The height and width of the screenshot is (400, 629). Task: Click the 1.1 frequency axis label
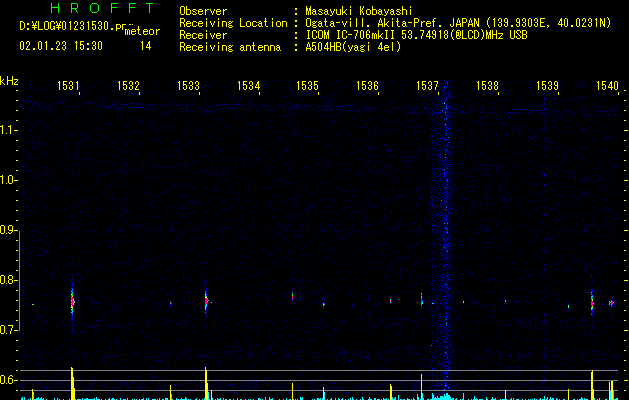click(9, 130)
